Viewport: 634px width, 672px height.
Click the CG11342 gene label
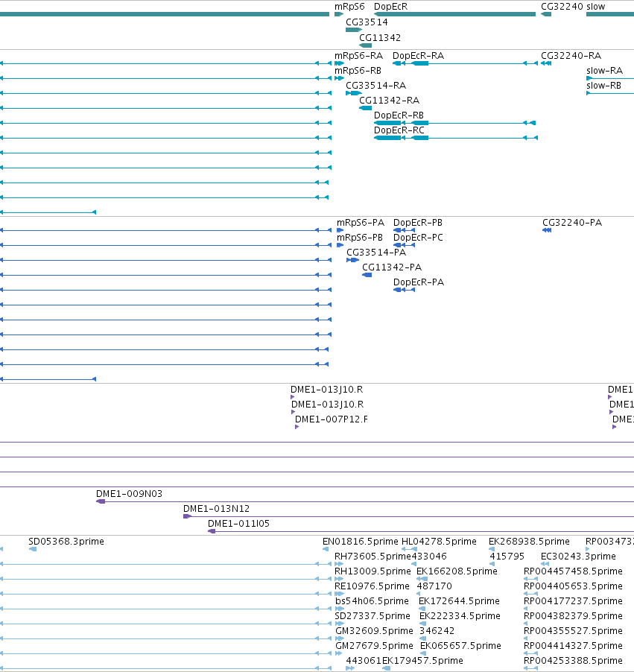tap(380, 38)
